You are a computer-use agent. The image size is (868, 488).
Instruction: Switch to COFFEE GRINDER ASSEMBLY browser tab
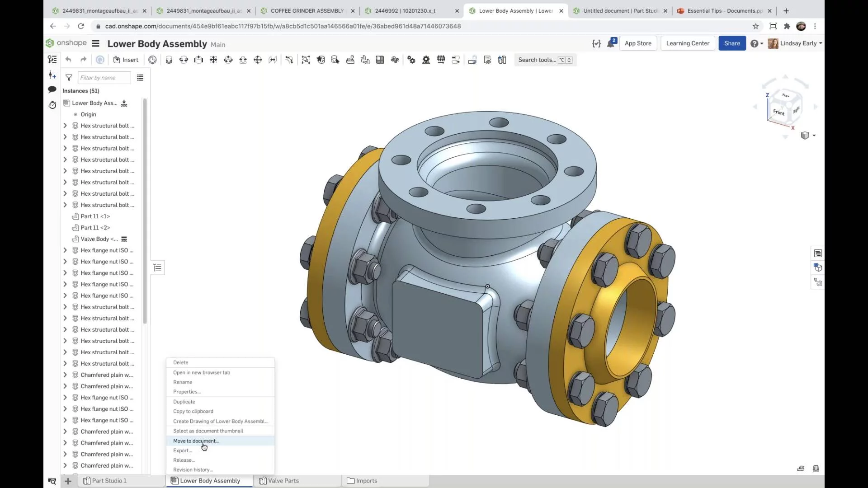pyautogui.click(x=308, y=11)
